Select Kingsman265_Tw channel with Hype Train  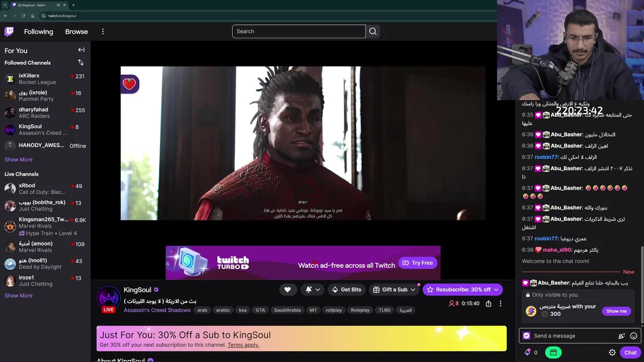point(45,226)
